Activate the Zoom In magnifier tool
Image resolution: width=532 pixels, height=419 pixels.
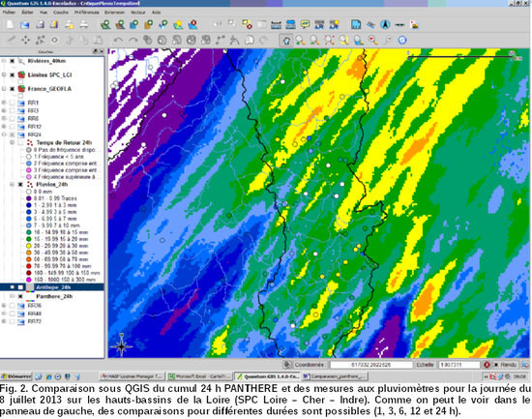tap(300, 41)
